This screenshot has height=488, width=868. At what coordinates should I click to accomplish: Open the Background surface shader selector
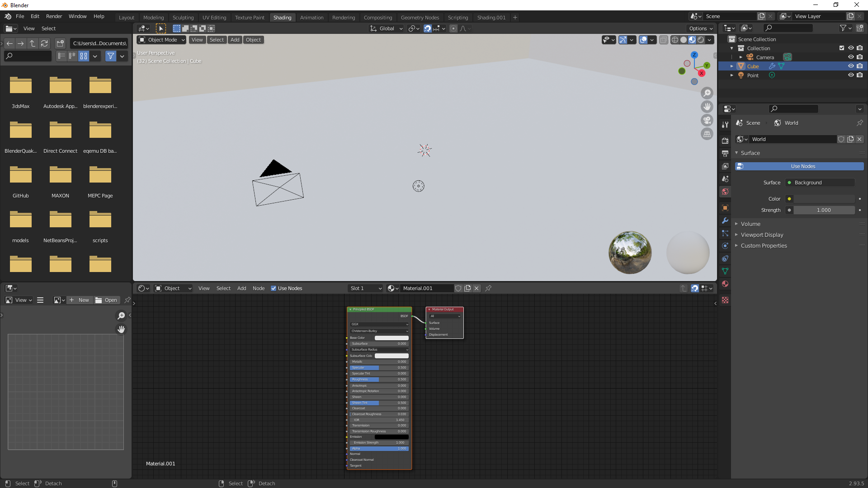pos(820,183)
